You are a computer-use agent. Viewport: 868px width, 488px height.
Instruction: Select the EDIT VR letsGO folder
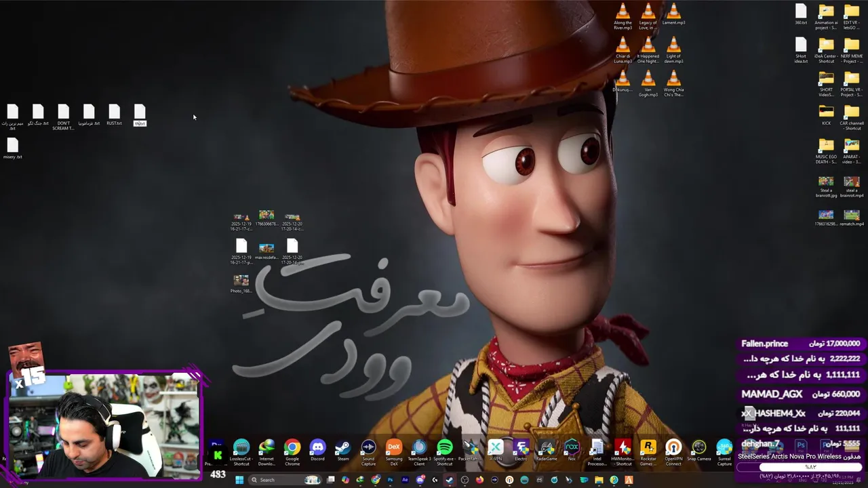tap(852, 17)
